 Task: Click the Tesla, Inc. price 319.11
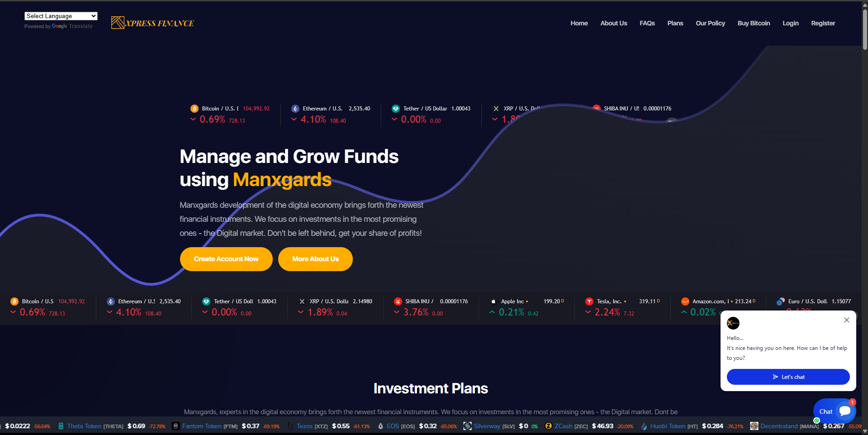coord(647,301)
